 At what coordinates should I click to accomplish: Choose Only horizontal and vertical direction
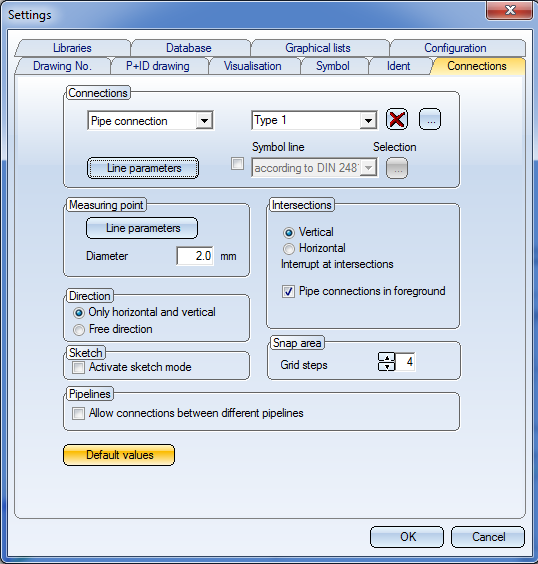(x=79, y=313)
